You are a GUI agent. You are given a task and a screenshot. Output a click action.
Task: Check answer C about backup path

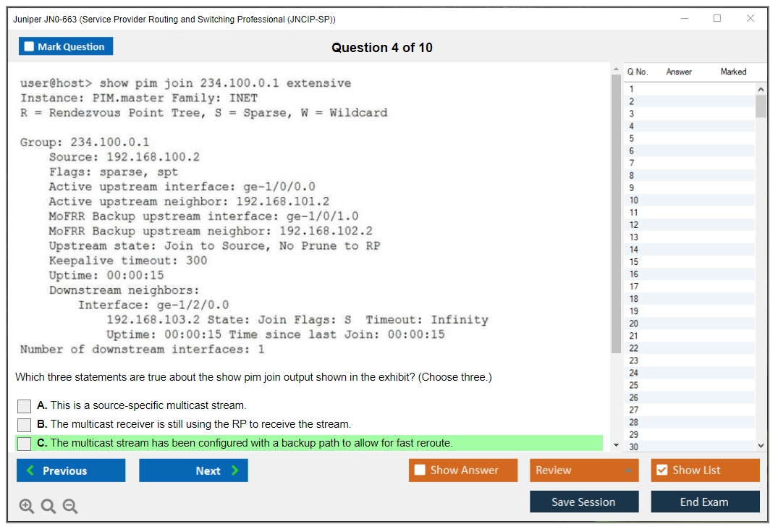tap(24, 444)
